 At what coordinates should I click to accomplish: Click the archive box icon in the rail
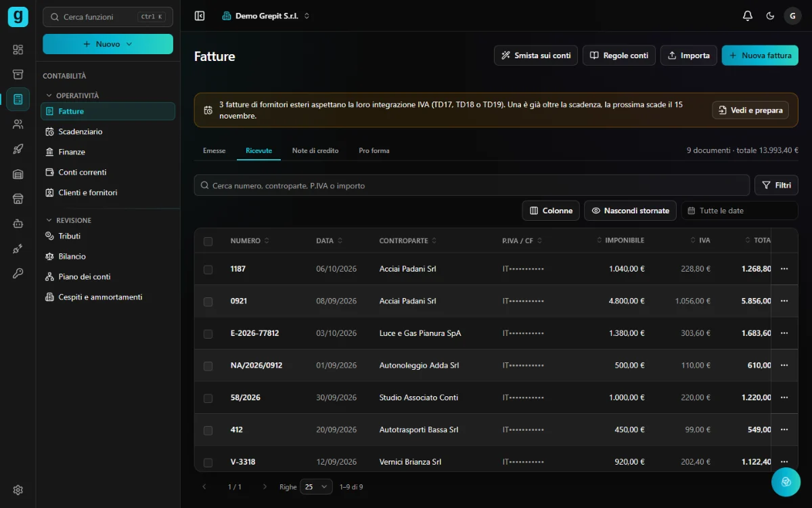tap(18, 75)
